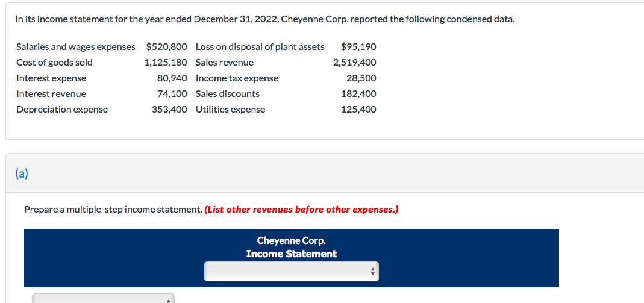Click the red 'List other revenues' hint text
Image resolution: width=644 pixels, height=303 pixels.
(301, 210)
